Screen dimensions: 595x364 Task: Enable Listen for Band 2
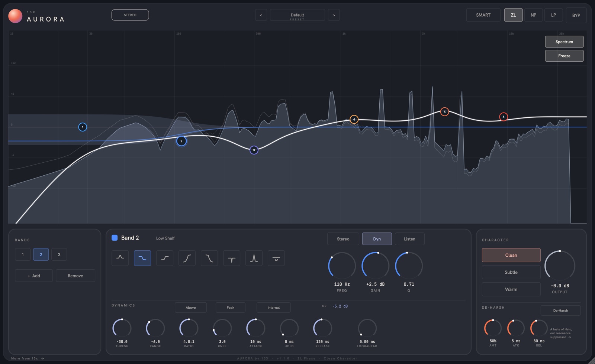pos(409,239)
